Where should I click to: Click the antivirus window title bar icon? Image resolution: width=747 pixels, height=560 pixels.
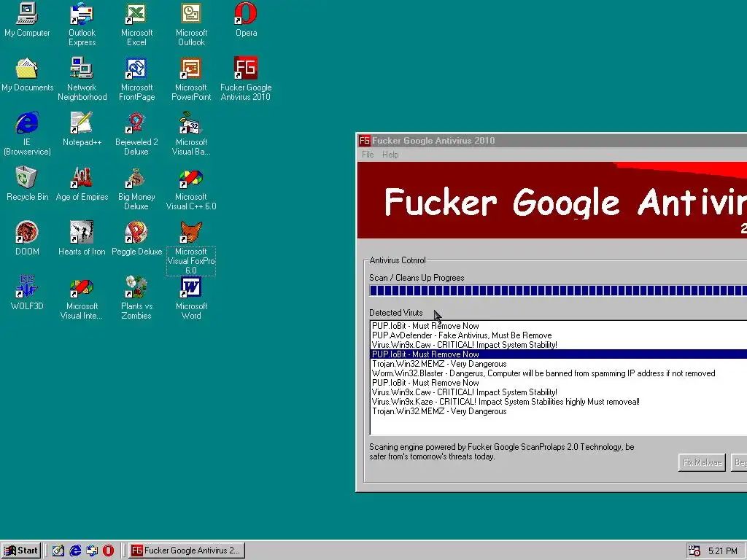(365, 141)
